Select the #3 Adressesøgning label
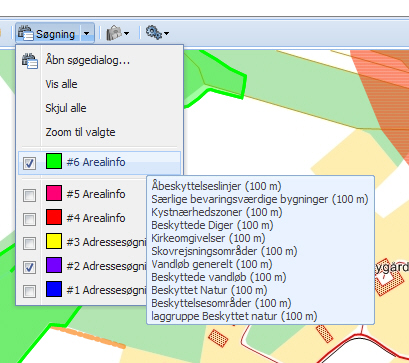 tap(106, 242)
